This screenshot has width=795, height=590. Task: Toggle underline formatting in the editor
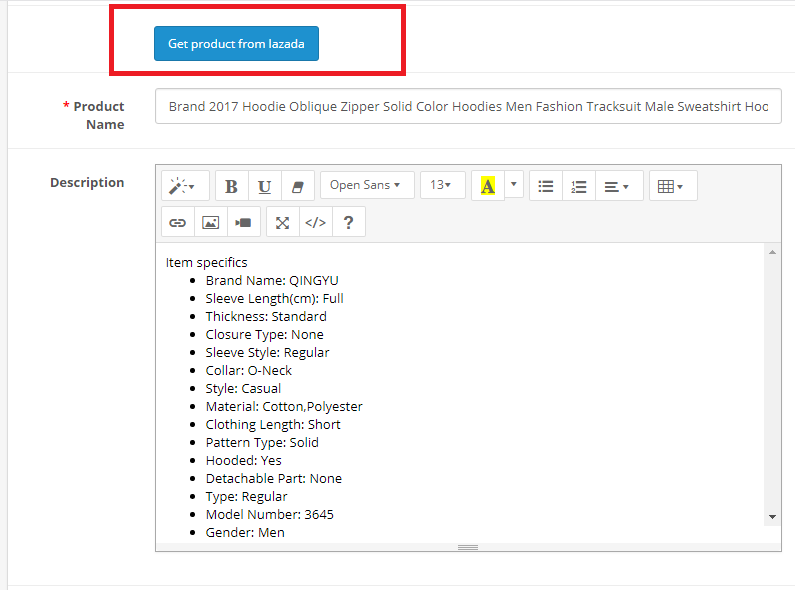[x=265, y=186]
